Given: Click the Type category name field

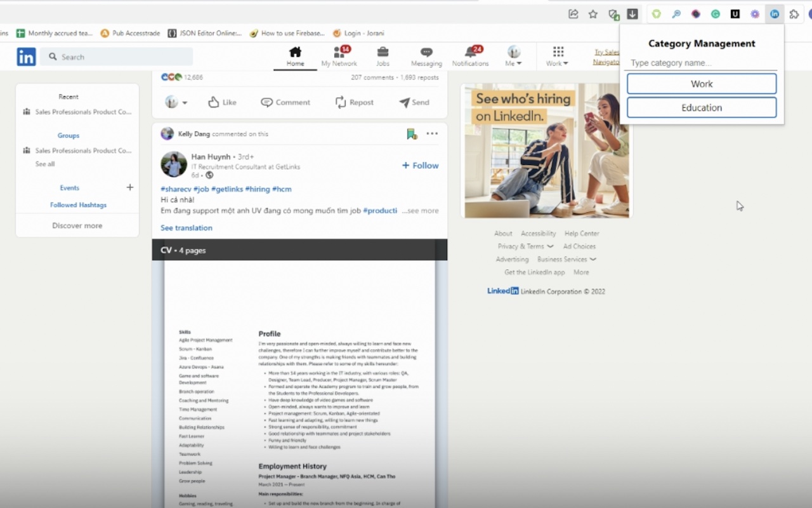Looking at the screenshot, I should (701, 63).
